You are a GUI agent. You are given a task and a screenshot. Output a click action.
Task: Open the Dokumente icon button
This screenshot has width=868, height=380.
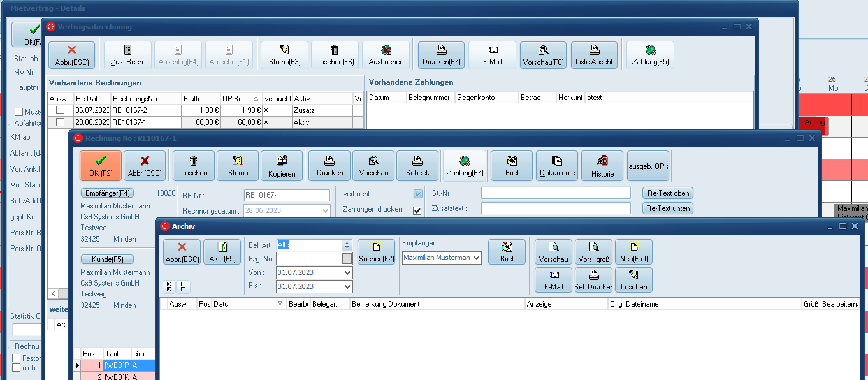pos(557,166)
